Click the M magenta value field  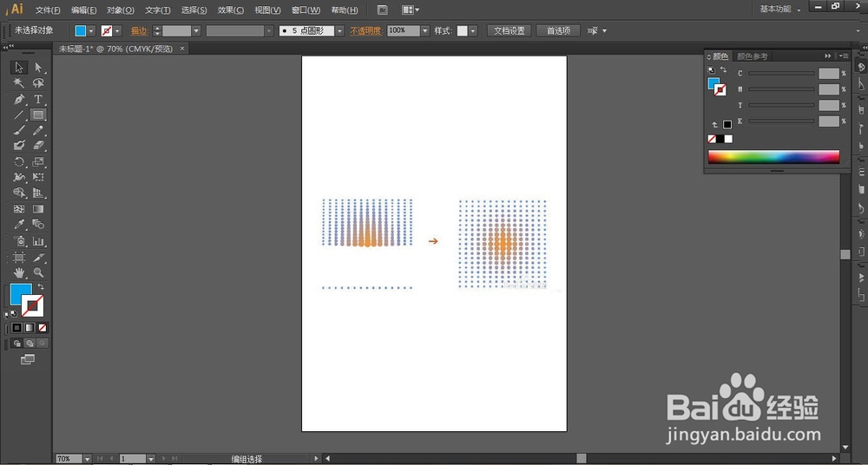point(829,89)
